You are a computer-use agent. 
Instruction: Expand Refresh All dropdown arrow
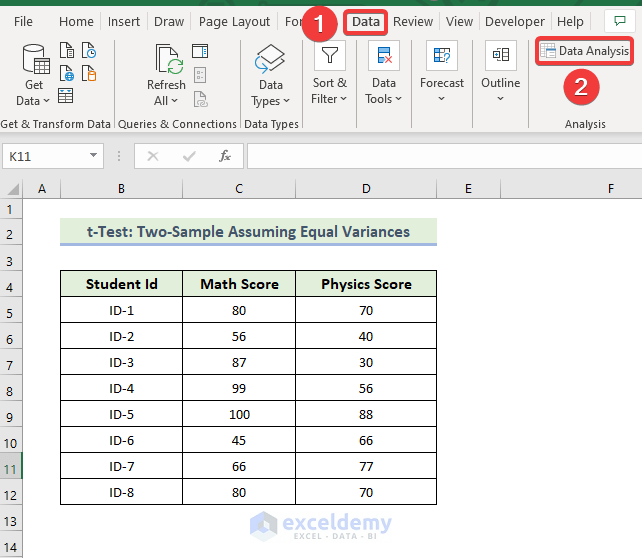pos(174,101)
